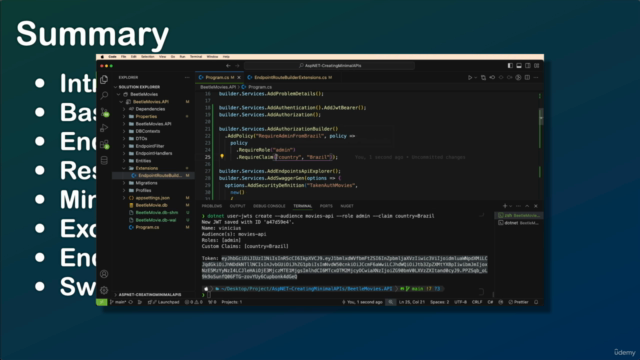Expand the Migrations folder
The image size is (640, 360).
124,183
